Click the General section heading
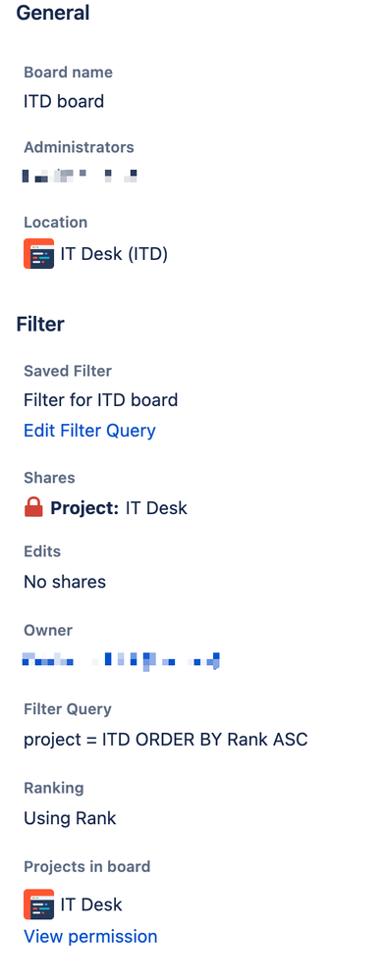 tap(53, 13)
